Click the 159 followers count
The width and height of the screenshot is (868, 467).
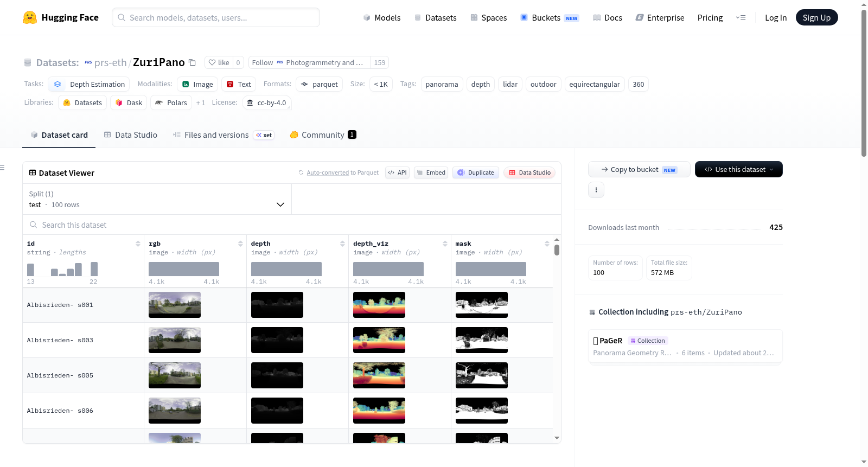(380, 62)
